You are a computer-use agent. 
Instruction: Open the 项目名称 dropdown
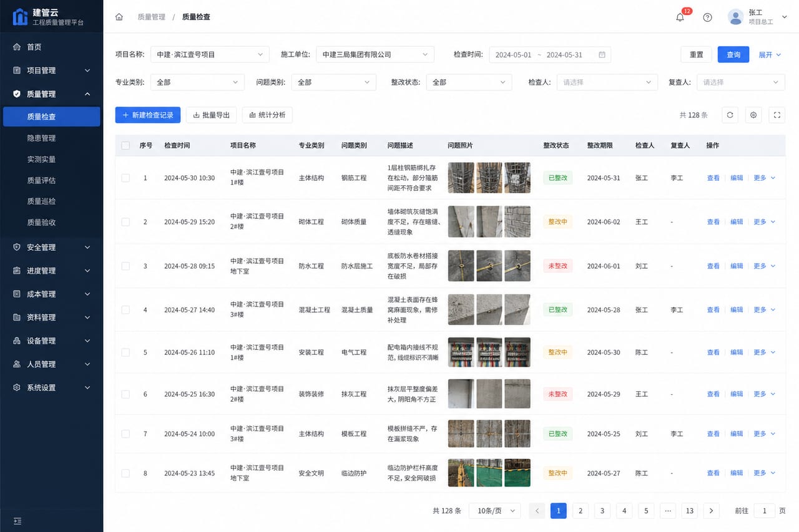click(x=210, y=55)
